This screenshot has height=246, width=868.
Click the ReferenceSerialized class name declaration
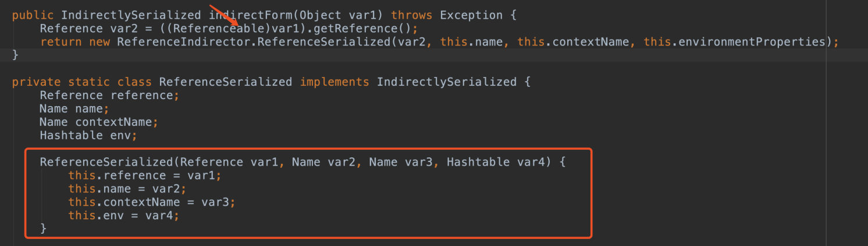tap(226, 82)
